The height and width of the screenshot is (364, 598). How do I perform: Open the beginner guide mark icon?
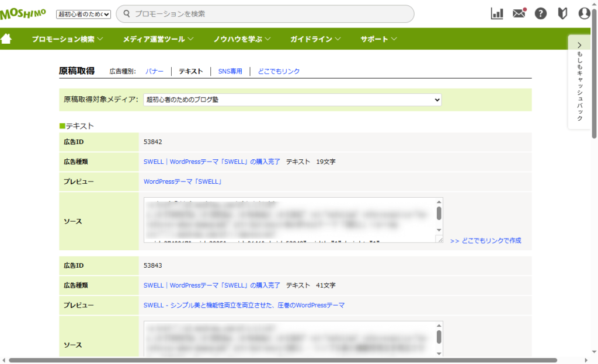562,13
